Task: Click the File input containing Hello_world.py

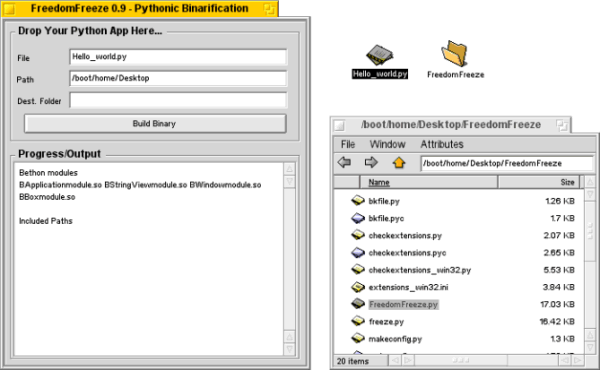Action: coord(178,57)
